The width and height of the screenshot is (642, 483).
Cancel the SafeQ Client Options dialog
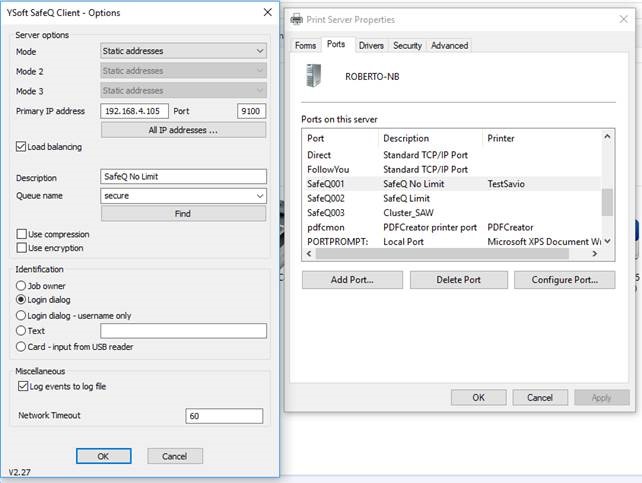click(175, 456)
